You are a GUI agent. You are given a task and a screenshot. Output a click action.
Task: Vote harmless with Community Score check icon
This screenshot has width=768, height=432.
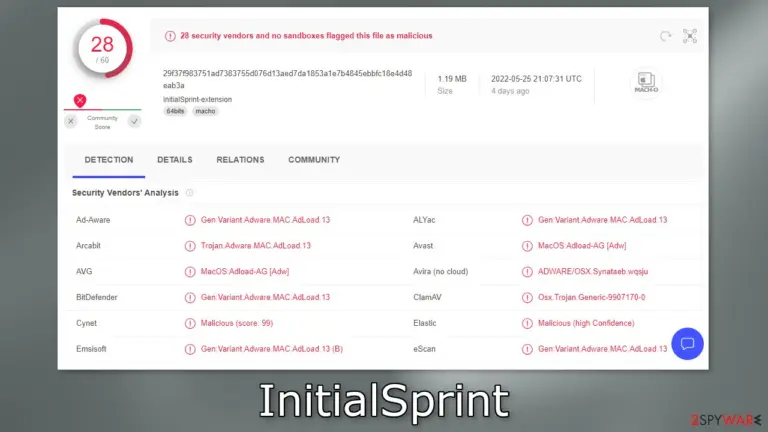pyautogui.click(x=134, y=121)
